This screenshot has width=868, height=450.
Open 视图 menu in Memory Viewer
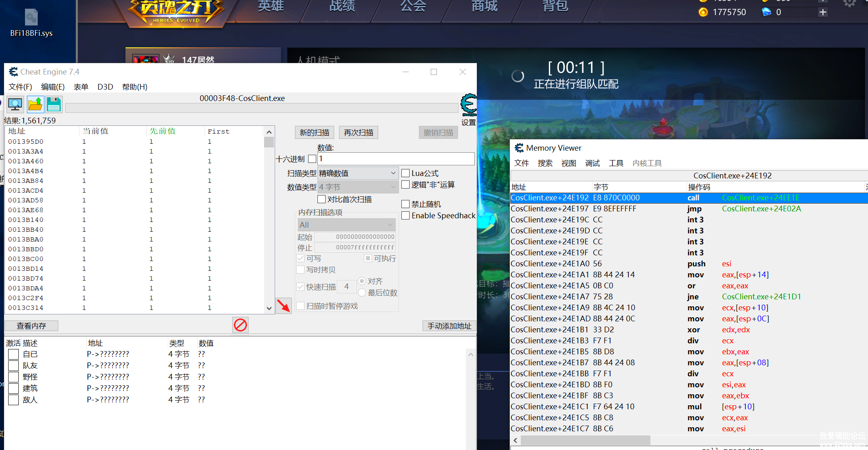[569, 163]
